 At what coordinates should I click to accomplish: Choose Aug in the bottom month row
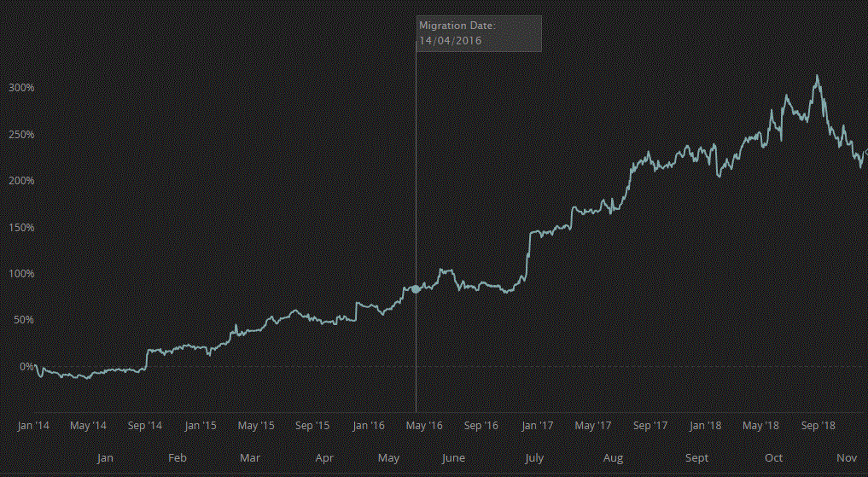614,458
